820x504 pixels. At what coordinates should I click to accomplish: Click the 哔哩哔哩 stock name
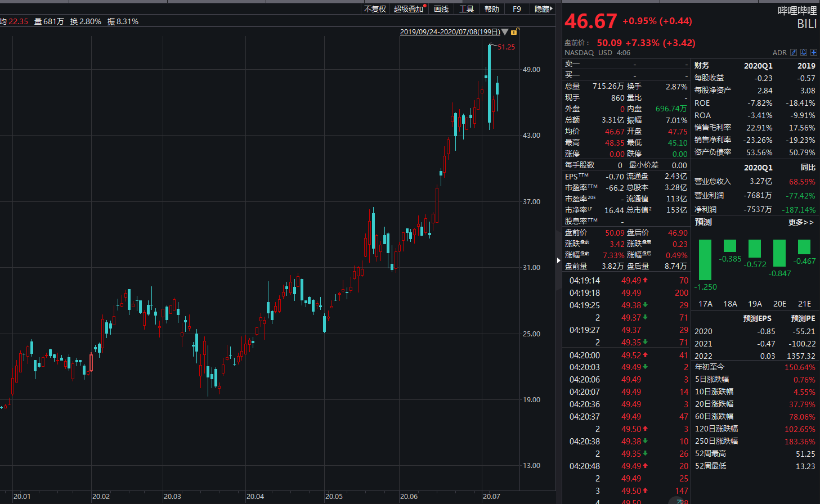click(x=797, y=10)
